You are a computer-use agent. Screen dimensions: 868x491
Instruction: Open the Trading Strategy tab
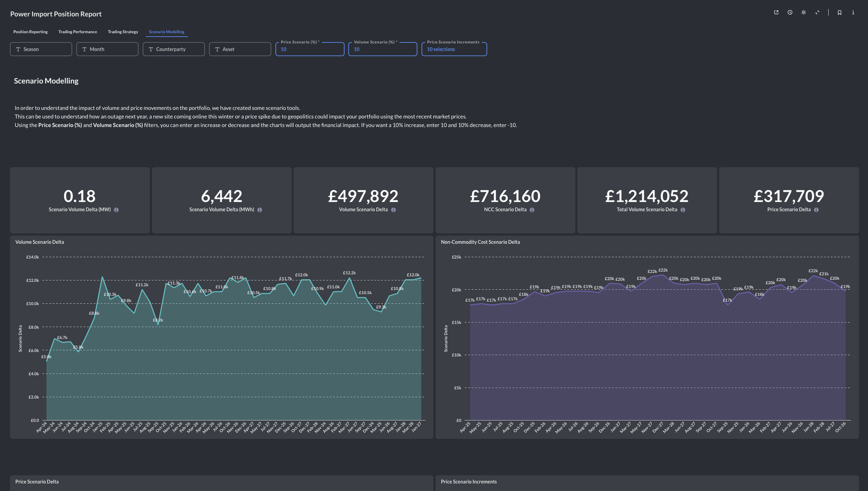123,32
